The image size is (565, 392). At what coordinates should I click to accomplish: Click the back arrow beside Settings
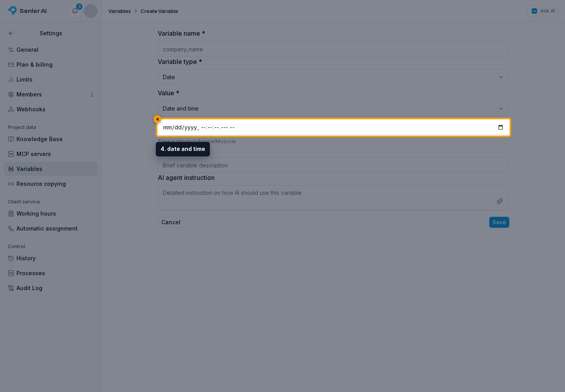click(x=11, y=33)
